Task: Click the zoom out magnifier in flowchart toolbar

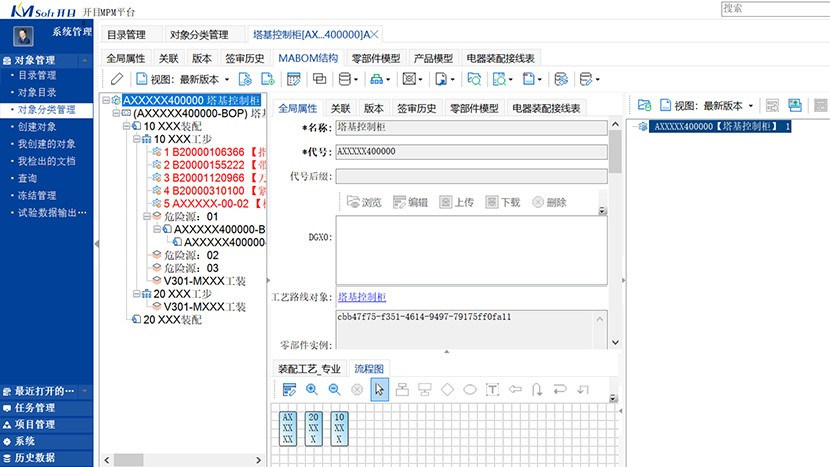Action: 334,390
